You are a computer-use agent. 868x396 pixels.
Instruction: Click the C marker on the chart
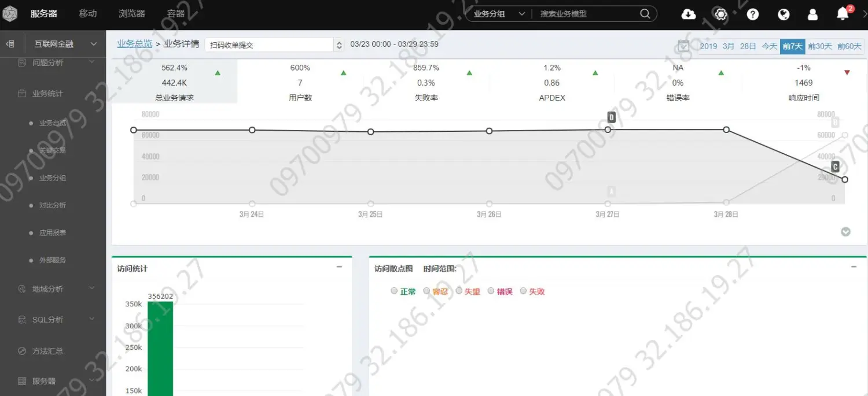(x=835, y=167)
